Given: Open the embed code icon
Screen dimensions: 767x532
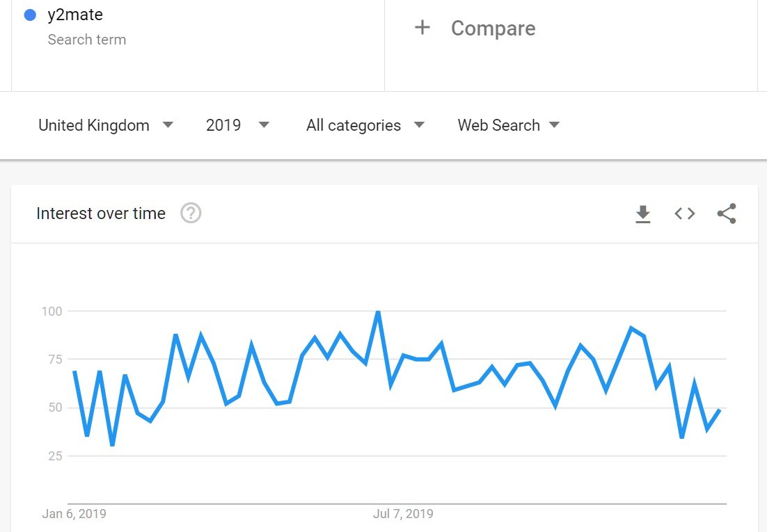Looking at the screenshot, I should pos(684,213).
